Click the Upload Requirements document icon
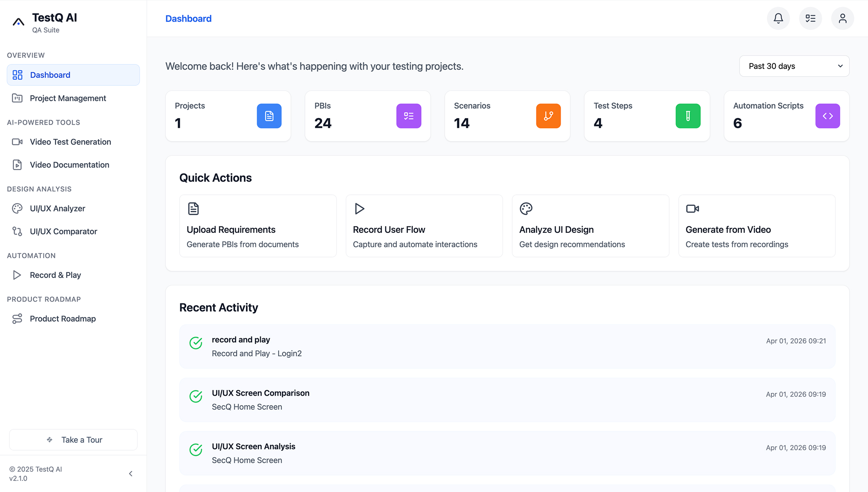The height and width of the screenshot is (492, 868). 193,209
